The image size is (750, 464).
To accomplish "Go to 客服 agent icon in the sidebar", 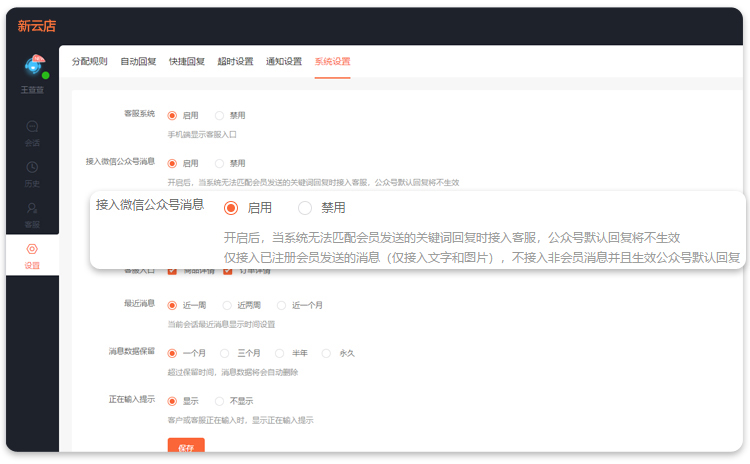I will tap(32, 208).
